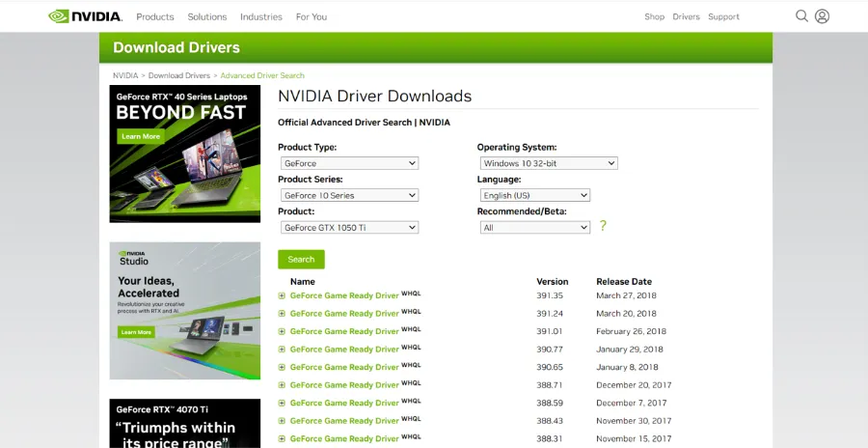Screen dimensions: 868x448
Task: Click NVIDIA breadcrumb link
Action: [125, 75]
